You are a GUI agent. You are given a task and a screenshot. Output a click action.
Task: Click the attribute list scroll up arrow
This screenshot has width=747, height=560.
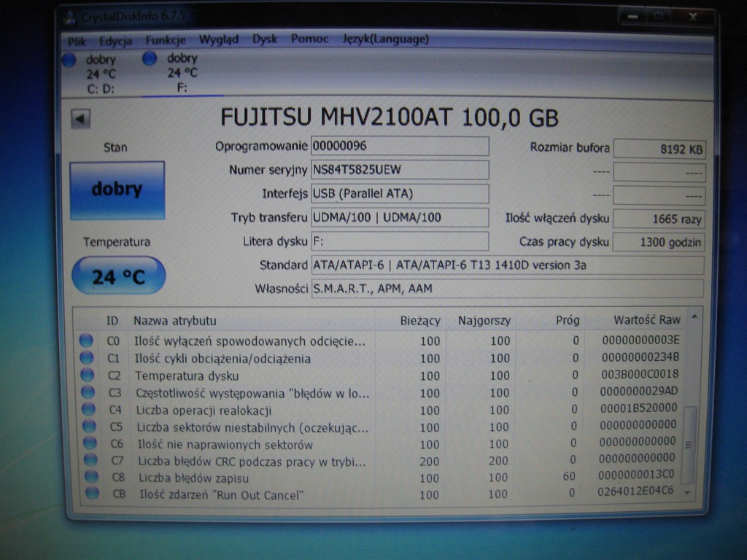(694, 317)
